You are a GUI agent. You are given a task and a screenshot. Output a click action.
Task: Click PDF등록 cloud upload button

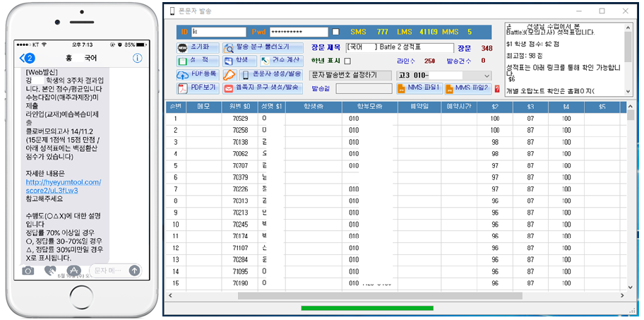pyautogui.click(x=198, y=74)
